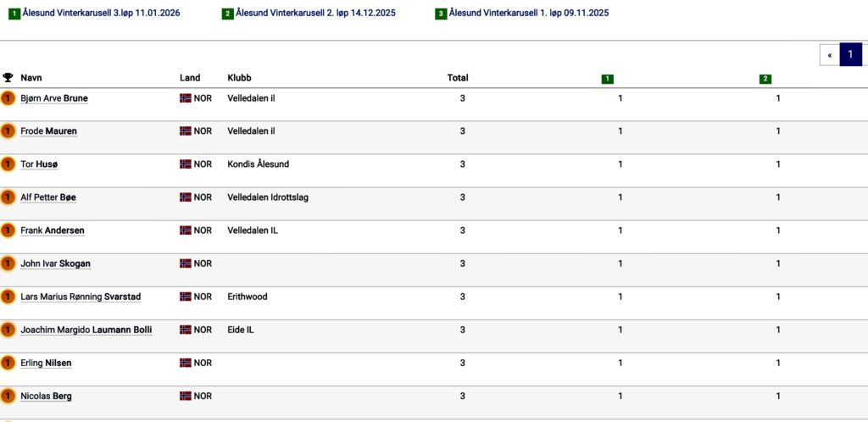This screenshot has height=422, width=868.
Task: Click rank medal beside Nicolas Berg
Action: click(x=8, y=396)
